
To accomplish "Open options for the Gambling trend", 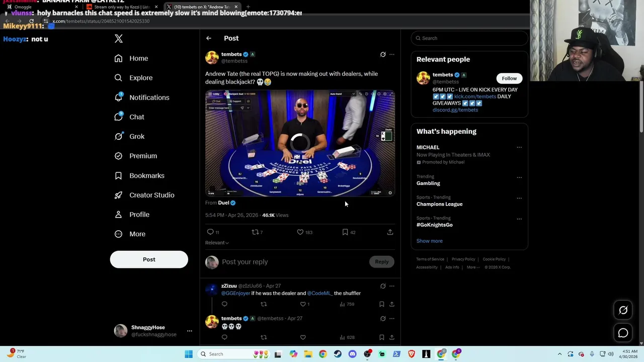I will click(x=519, y=177).
